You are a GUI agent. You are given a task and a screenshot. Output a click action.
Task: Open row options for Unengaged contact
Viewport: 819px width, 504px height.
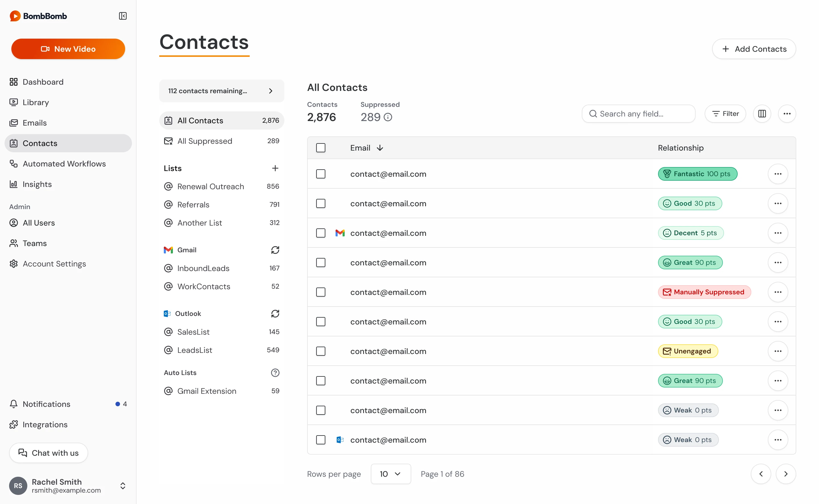(x=778, y=351)
